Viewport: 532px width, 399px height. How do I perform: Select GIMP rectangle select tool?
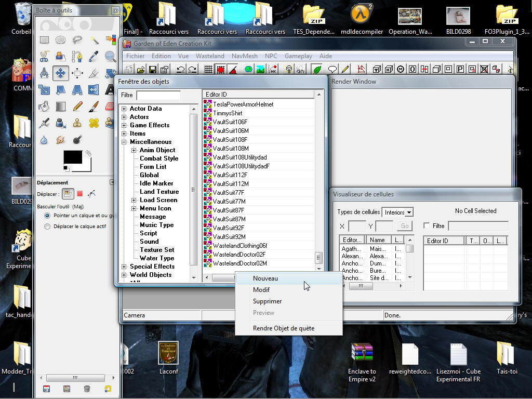[x=44, y=40]
